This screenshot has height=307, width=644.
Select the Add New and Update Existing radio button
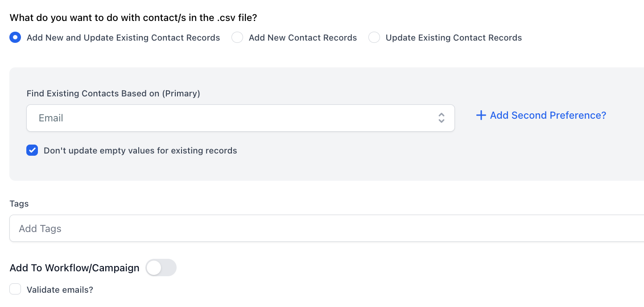[15, 37]
